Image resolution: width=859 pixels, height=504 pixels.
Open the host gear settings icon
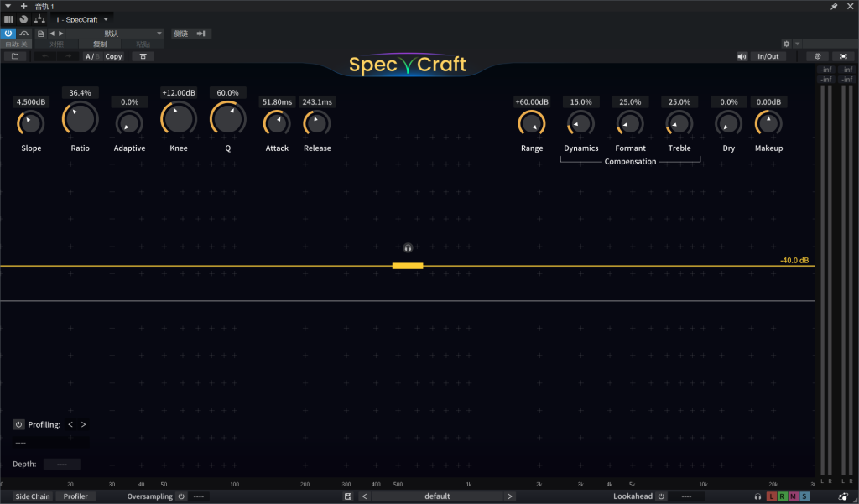tap(787, 44)
